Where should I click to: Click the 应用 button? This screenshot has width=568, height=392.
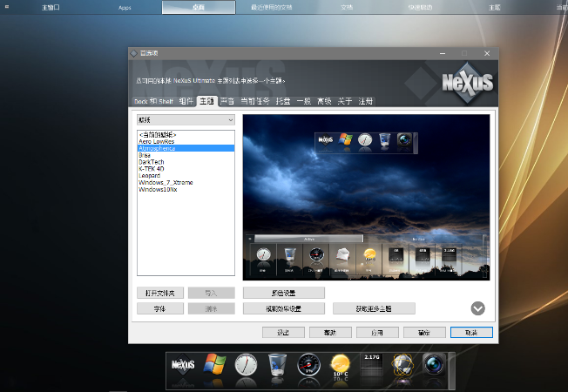click(377, 333)
